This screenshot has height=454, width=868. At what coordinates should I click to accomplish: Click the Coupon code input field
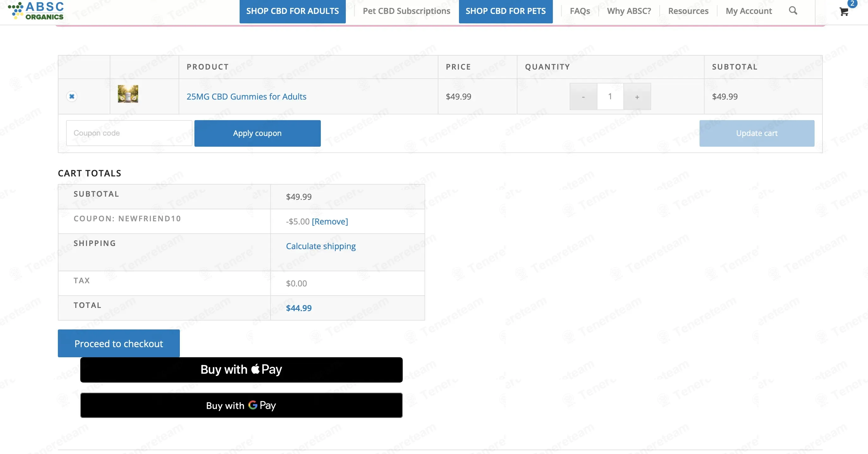point(129,133)
